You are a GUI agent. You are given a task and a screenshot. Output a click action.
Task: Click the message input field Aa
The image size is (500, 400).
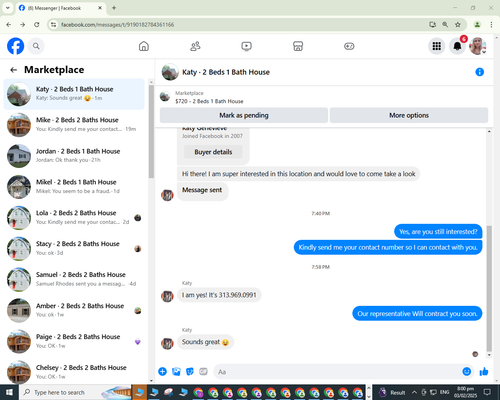coord(337,372)
